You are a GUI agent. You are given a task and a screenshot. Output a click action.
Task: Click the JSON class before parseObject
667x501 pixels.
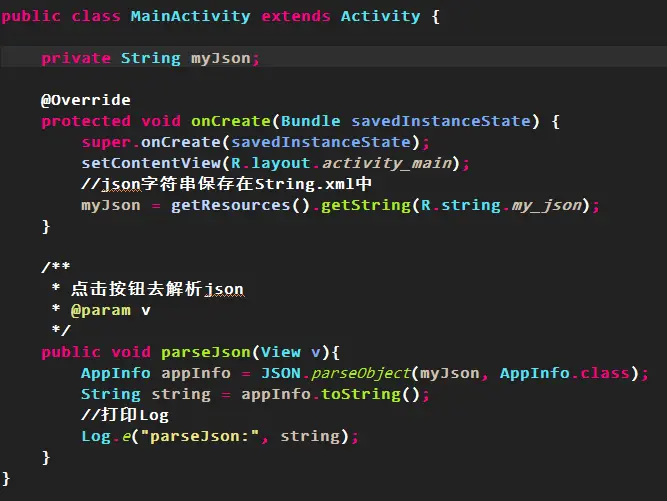coord(281,373)
